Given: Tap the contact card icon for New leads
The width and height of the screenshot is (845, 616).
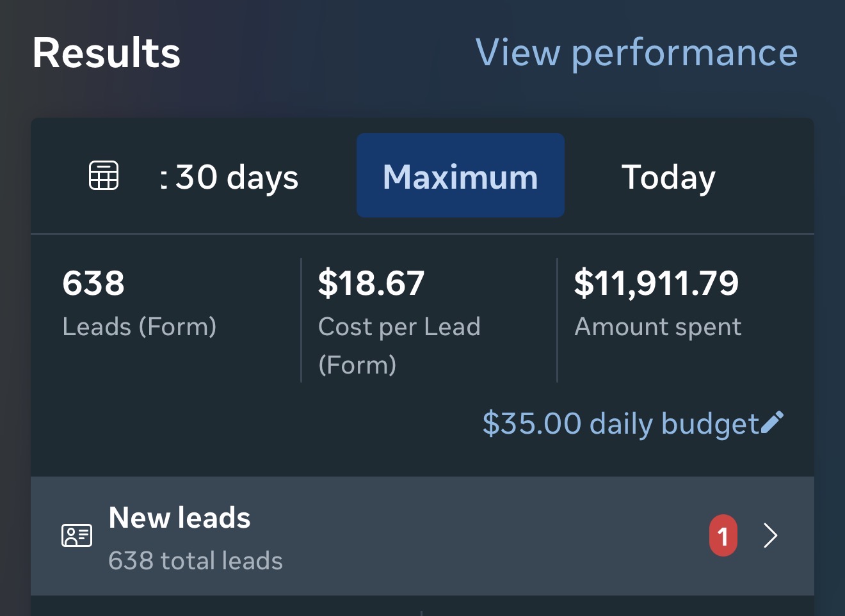Looking at the screenshot, I should [x=77, y=535].
